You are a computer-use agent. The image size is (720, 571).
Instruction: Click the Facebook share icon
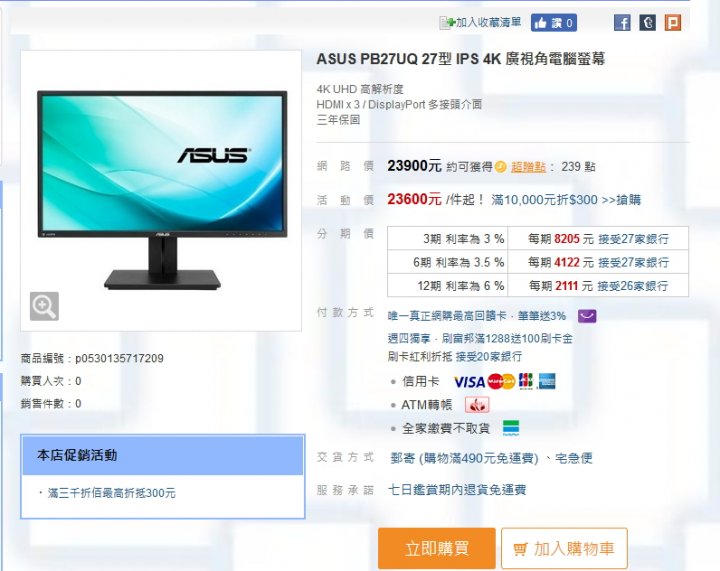tap(622, 22)
